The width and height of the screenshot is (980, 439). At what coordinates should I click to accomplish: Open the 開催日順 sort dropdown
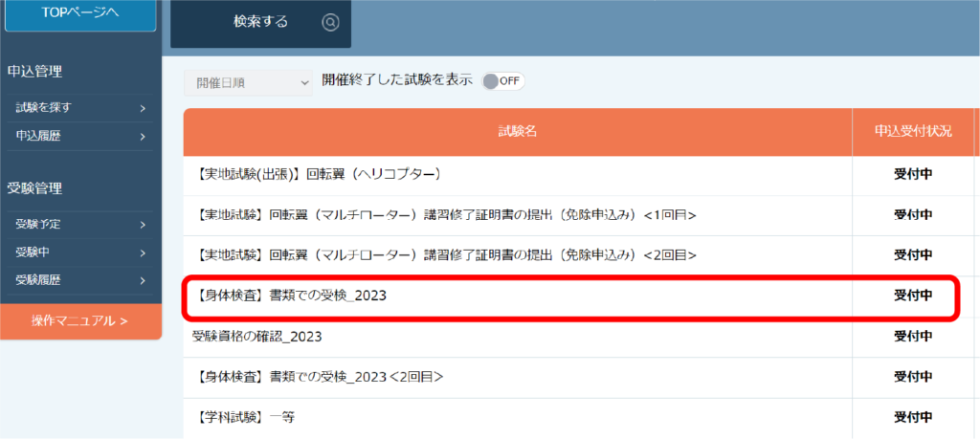click(x=248, y=82)
